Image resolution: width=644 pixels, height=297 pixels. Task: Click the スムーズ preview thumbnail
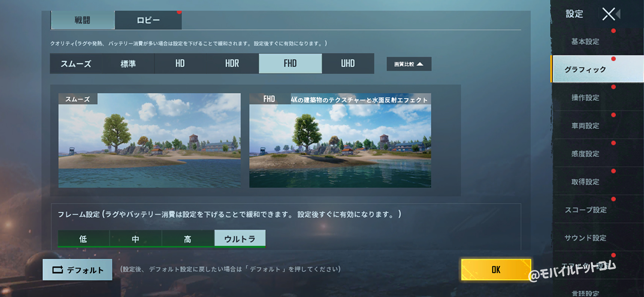coord(150,141)
